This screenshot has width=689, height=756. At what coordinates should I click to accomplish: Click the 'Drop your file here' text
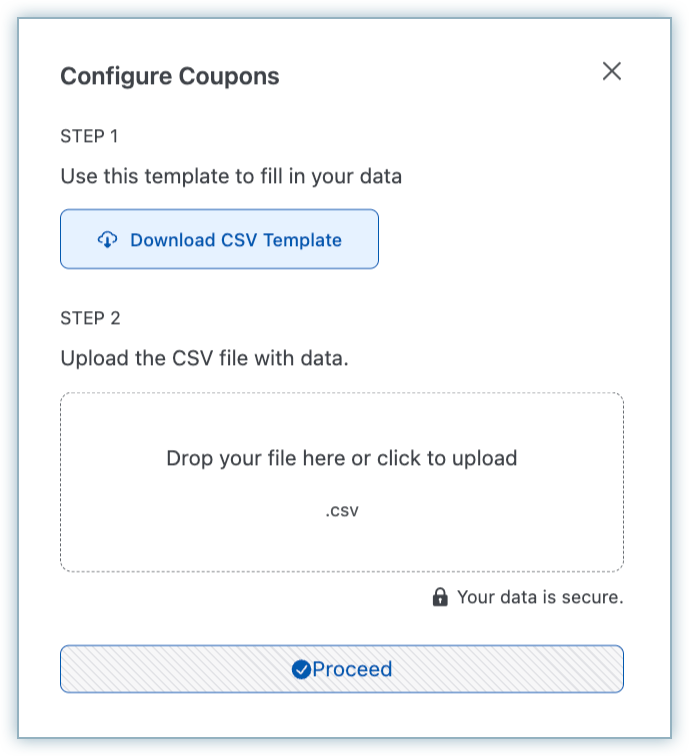pos(341,459)
